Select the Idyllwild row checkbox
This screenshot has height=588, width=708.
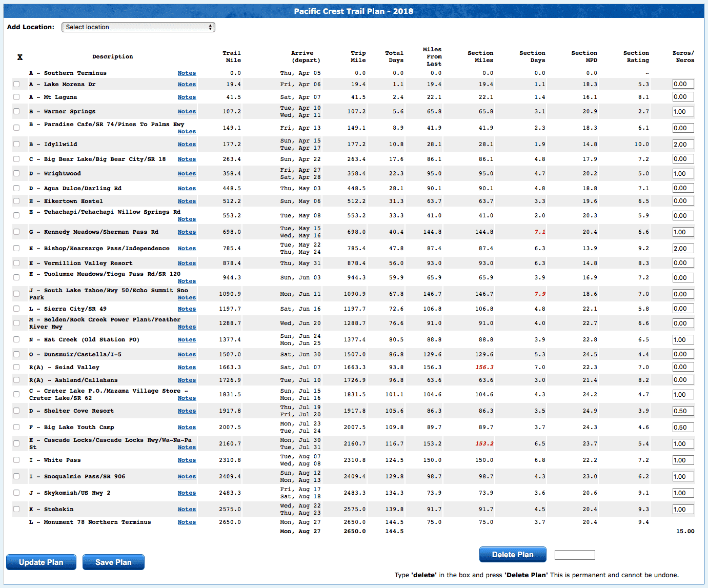coord(16,144)
